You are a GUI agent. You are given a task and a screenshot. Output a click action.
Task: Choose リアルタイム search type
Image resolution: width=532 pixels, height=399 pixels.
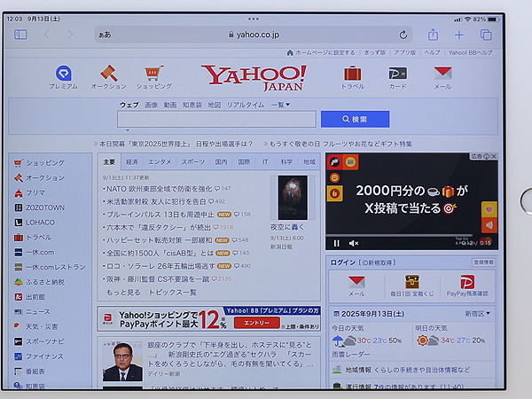click(x=246, y=105)
